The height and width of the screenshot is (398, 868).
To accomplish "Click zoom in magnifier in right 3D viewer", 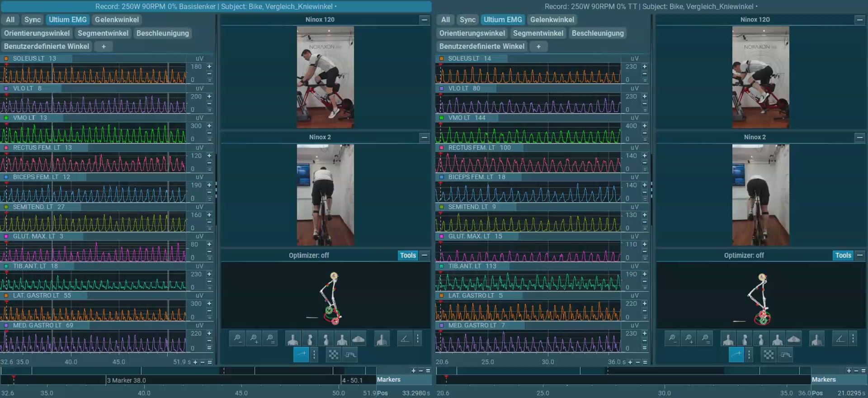I will click(x=689, y=339).
